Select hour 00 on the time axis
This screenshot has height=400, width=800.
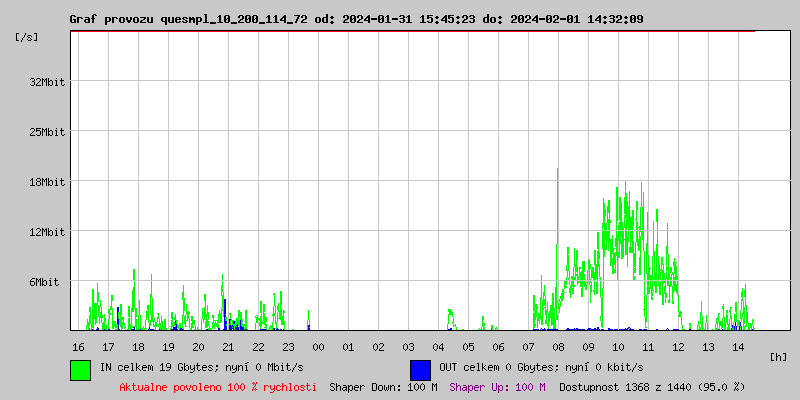pos(318,346)
